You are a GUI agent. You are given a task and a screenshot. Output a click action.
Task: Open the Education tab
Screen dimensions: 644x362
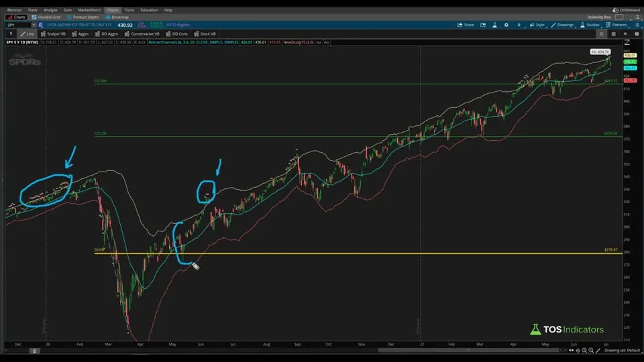[x=149, y=10]
